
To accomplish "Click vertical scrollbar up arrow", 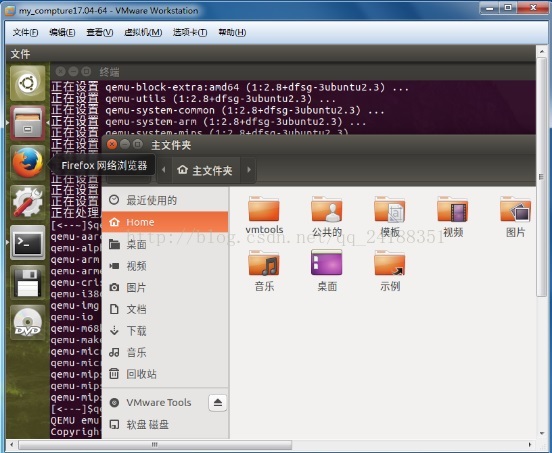I will (x=541, y=52).
